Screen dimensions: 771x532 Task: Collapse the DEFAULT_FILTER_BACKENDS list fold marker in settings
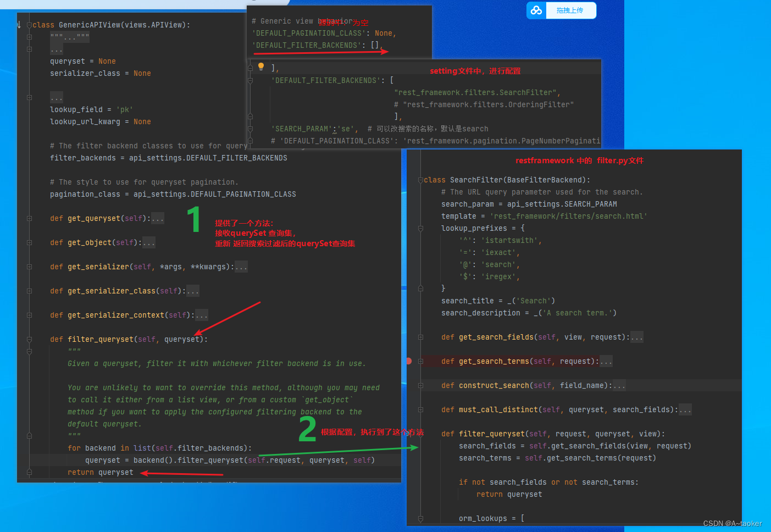pyautogui.click(x=250, y=80)
